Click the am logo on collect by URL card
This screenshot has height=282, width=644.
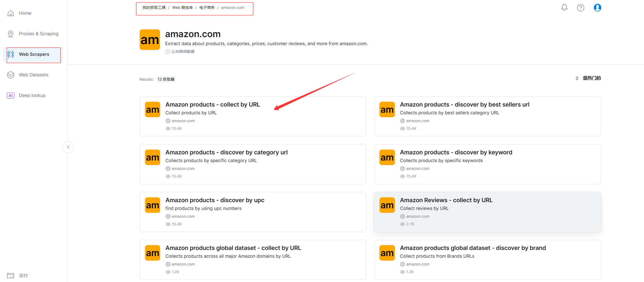pos(152,109)
